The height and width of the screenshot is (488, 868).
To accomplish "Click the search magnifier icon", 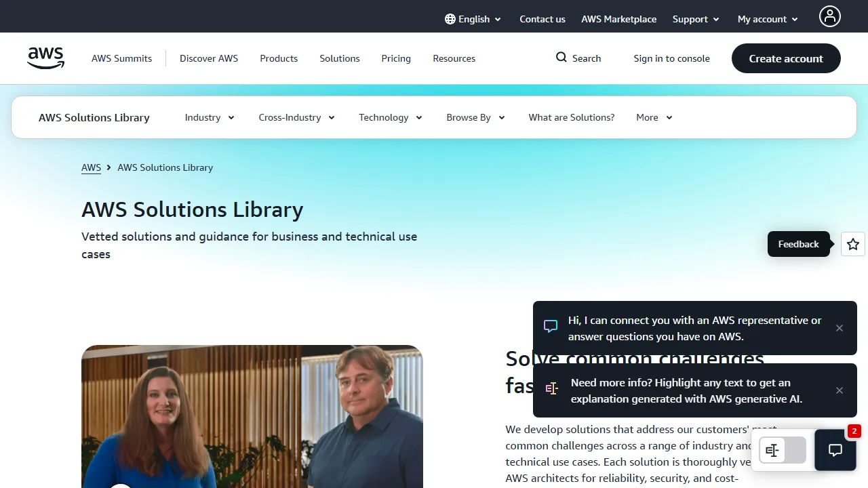I will pyautogui.click(x=561, y=58).
